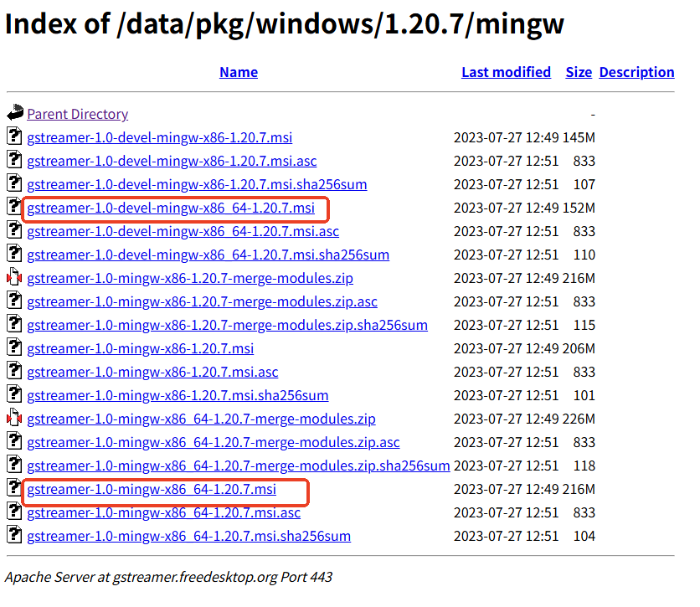Open gstreamer-1.0-mingw-x86-1.20.7-merge-modules.zip.asc link
This screenshot has height=607, width=700.
(x=203, y=301)
